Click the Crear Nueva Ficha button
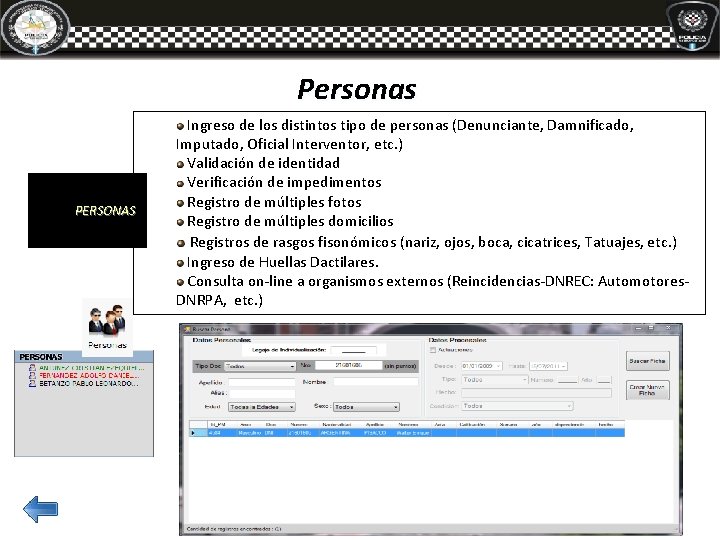The height and width of the screenshot is (540, 720). [x=647, y=390]
